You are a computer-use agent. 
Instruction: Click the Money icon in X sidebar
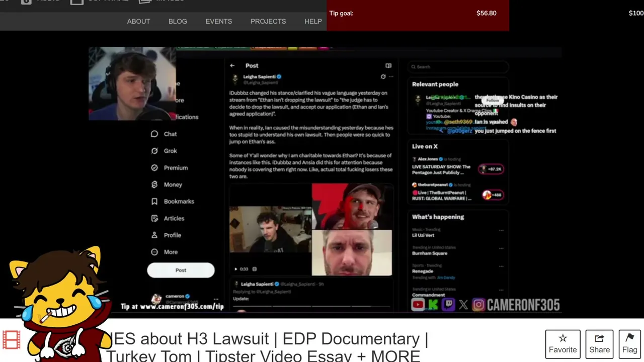154,185
